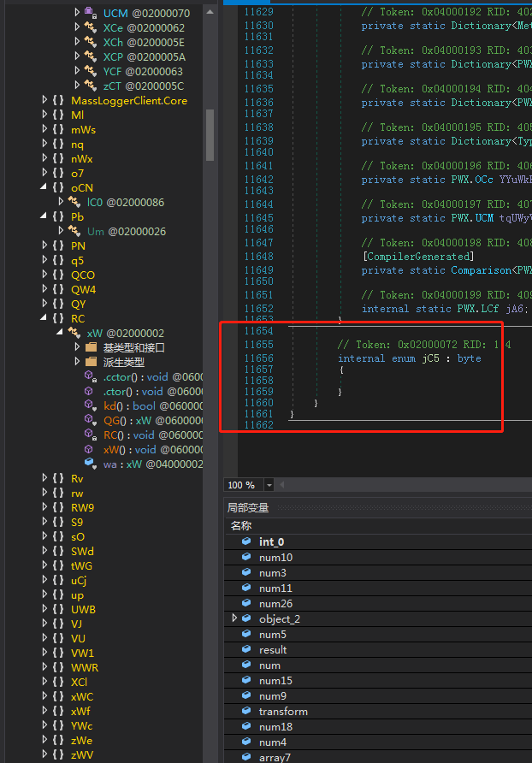Expand the XCe class node
Screen dimensions: 532x763
[77, 27]
